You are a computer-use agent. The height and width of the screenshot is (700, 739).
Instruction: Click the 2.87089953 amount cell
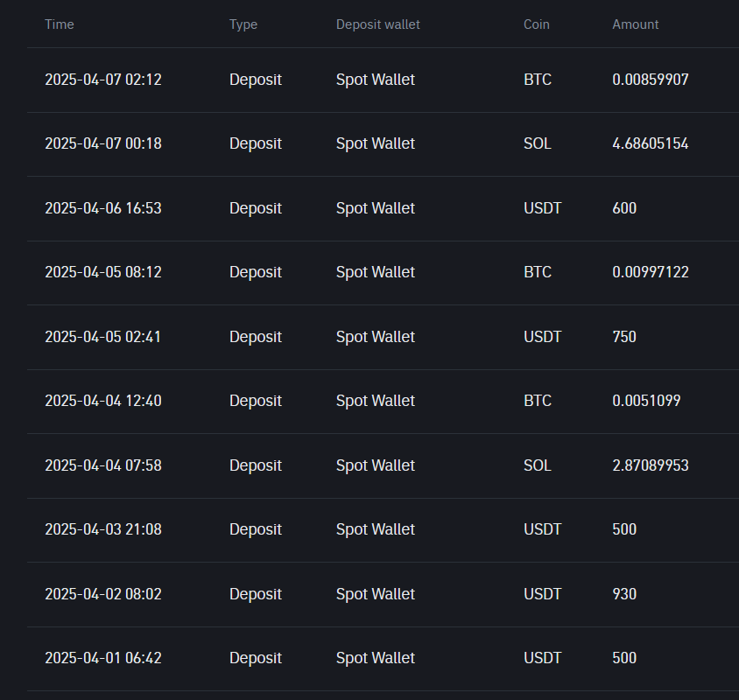pyautogui.click(x=650, y=465)
